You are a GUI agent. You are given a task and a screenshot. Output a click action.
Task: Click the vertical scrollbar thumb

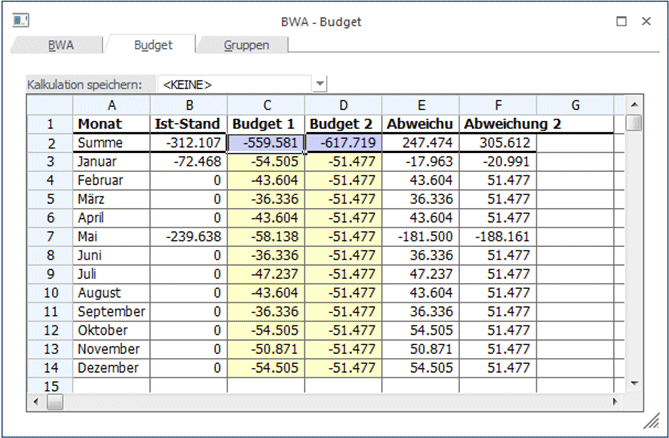pos(634,124)
